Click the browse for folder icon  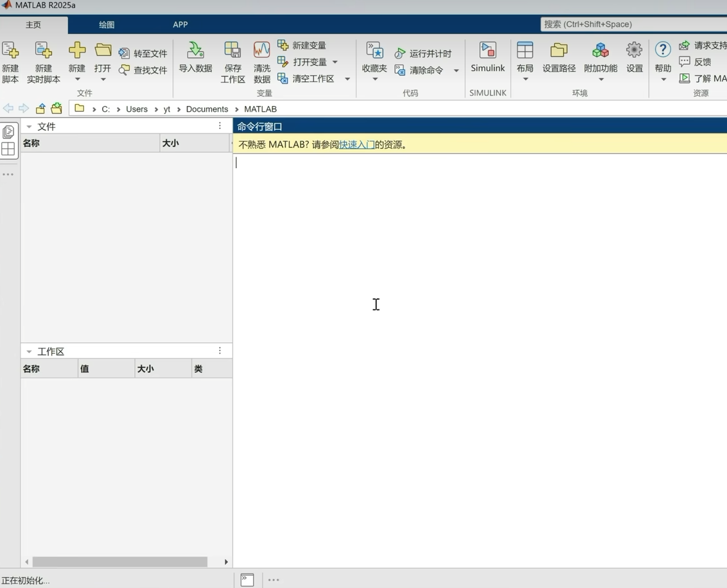[x=57, y=108]
